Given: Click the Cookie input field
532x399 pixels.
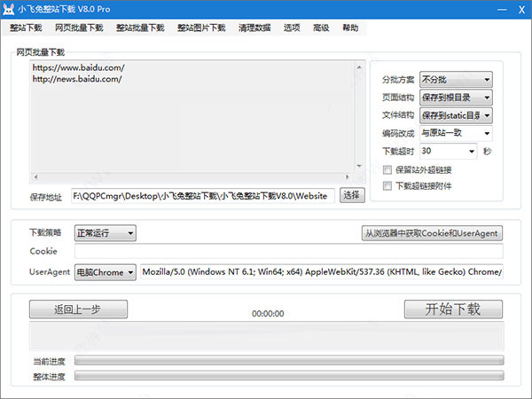Looking at the screenshot, I should pos(289,252).
